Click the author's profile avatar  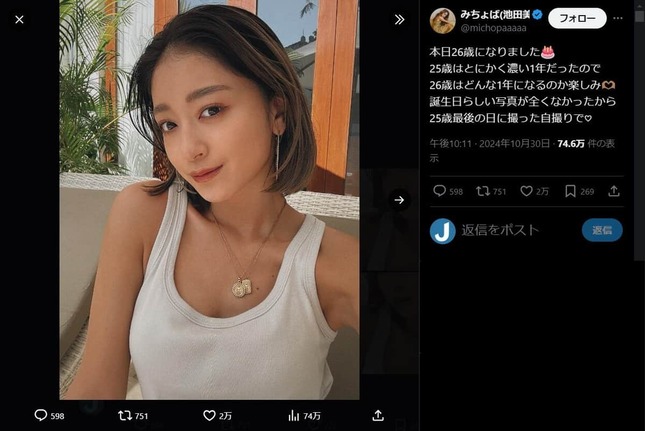443,20
